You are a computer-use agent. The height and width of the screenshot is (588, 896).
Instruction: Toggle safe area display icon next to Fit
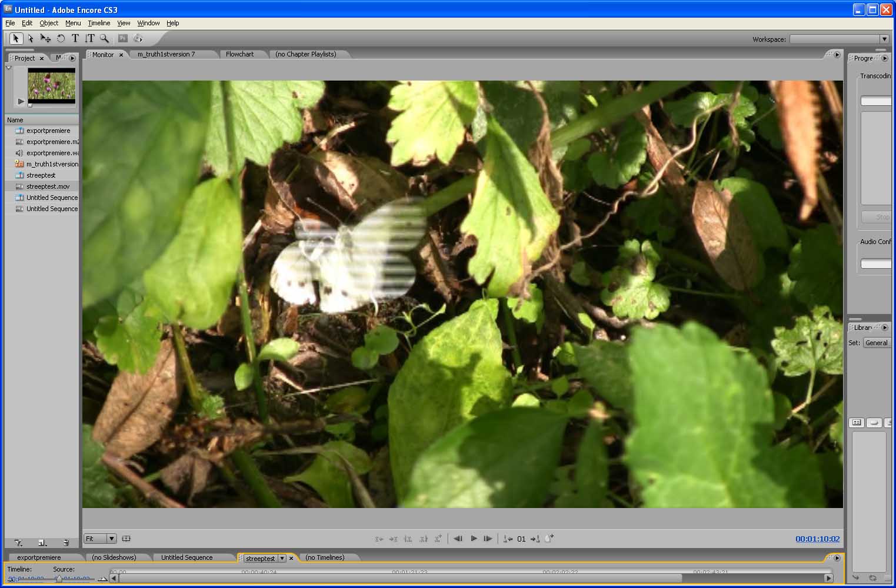[126, 539]
